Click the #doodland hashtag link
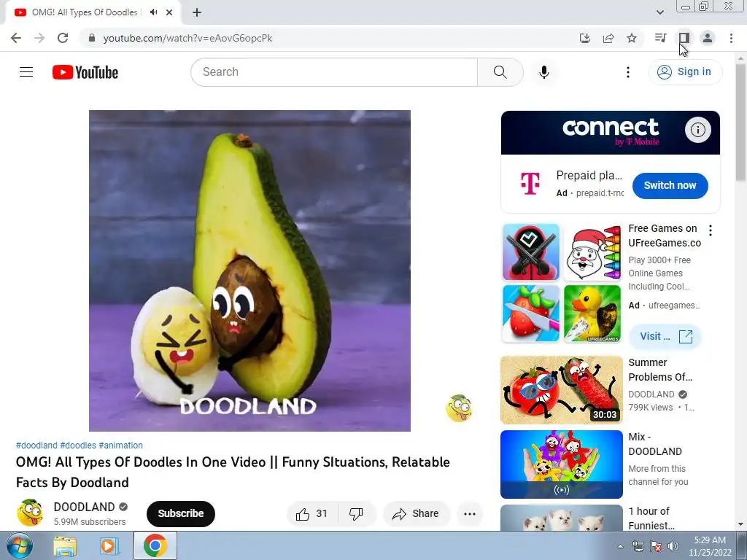 pyautogui.click(x=36, y=446)
